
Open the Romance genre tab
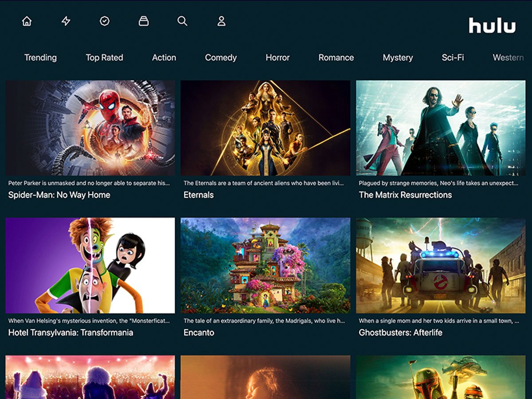pyautogui.click(x=336, y=58)
